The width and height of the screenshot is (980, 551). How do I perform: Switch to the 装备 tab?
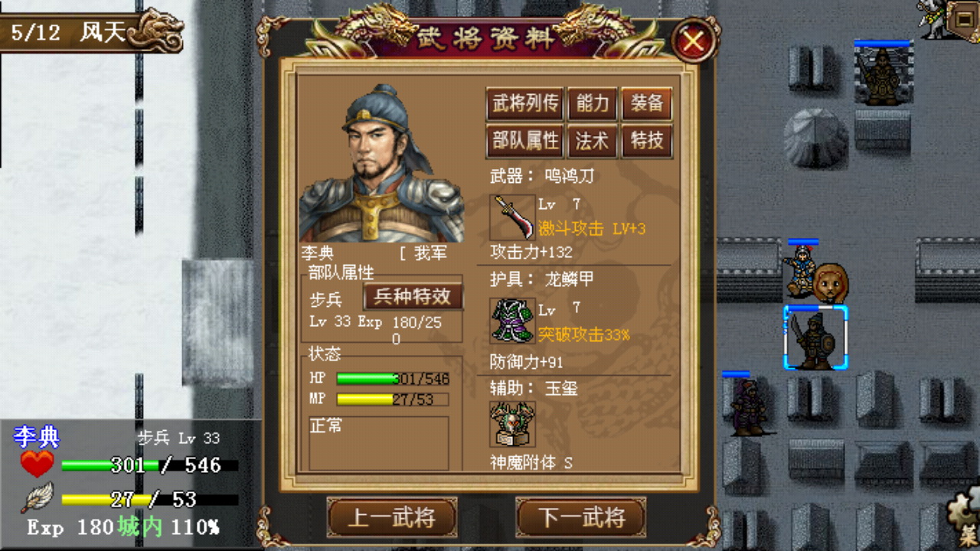click(647, 104)
